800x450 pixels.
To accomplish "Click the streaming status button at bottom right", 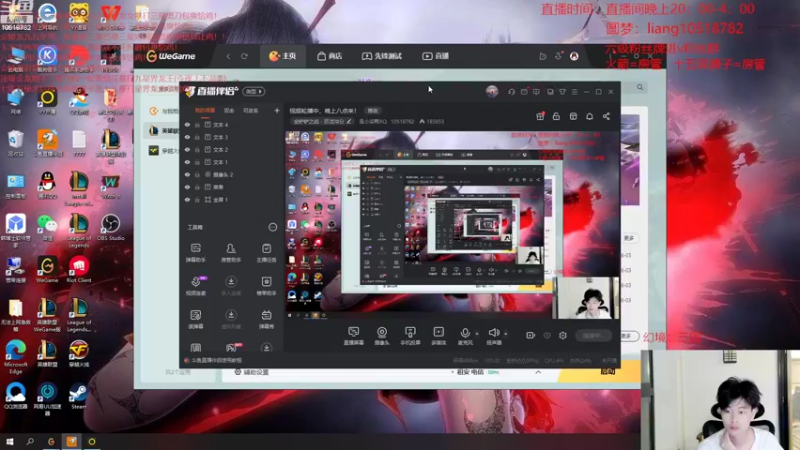I will (x=593, y=335).
